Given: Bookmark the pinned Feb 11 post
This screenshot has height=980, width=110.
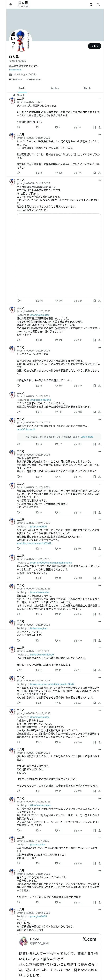Looking at the screenshot, I should (x=94, y=127).
